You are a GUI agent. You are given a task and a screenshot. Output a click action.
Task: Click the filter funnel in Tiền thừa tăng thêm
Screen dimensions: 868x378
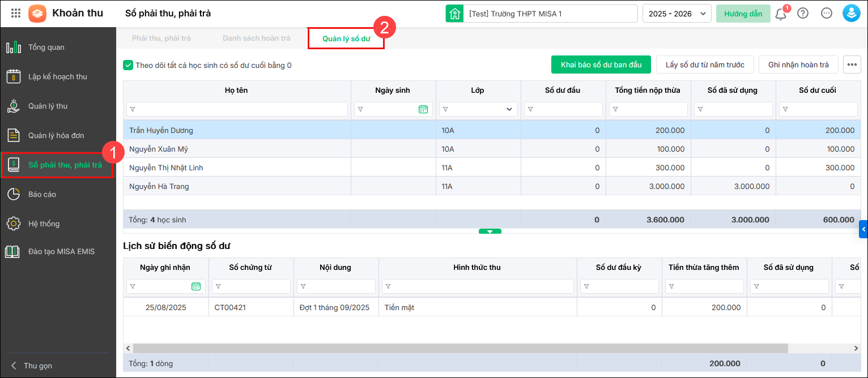(671, 286)
